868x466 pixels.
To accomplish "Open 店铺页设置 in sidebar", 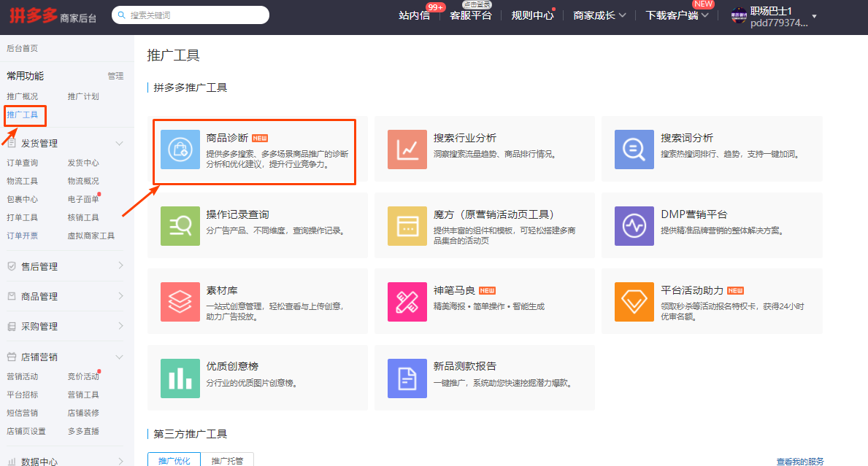I will 26,431.
